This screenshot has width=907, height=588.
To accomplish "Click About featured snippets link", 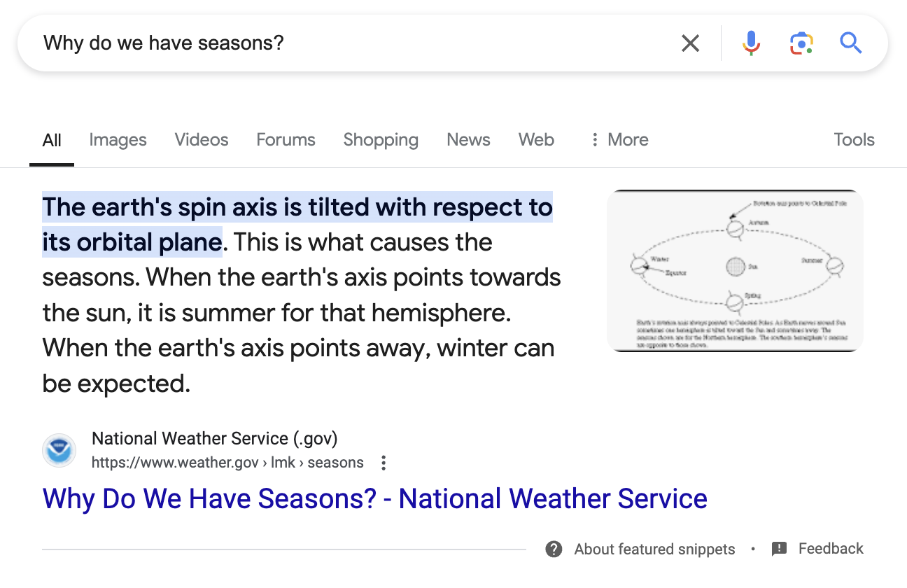I will click(x=654, y=549).
